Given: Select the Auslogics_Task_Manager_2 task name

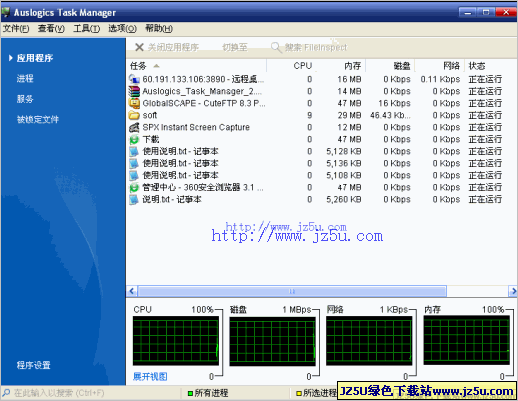Looking at the screenshot, I should (x=202, y=91).
